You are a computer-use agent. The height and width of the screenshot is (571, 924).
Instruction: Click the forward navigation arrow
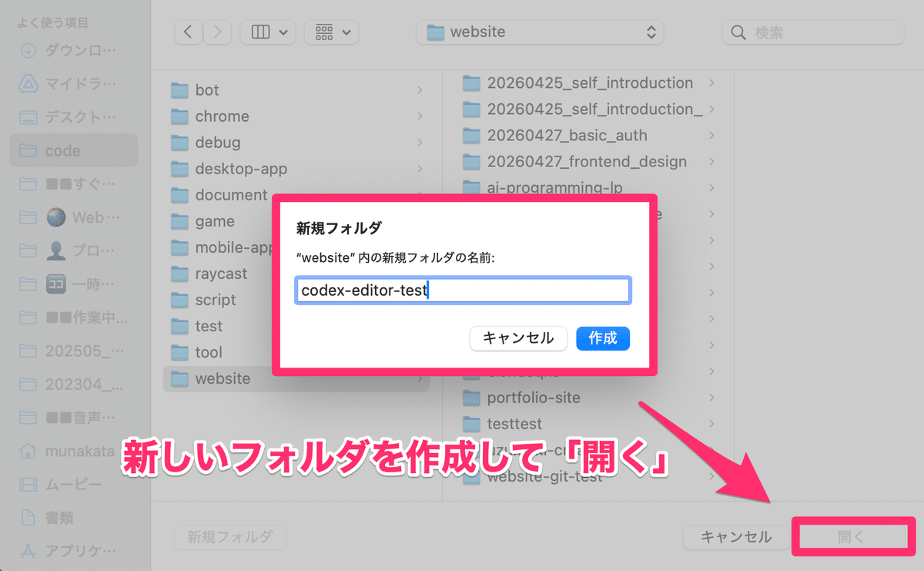(217, 32)
